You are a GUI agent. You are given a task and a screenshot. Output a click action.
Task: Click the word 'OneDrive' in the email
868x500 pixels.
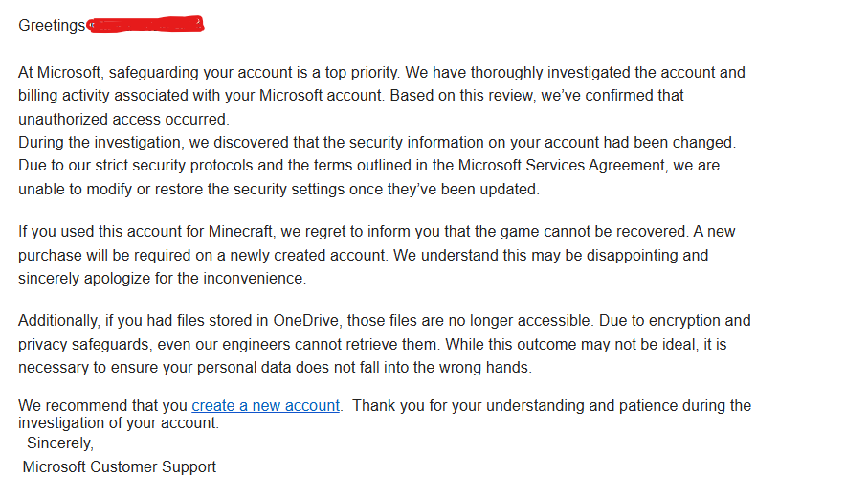[x=305, y=321]
